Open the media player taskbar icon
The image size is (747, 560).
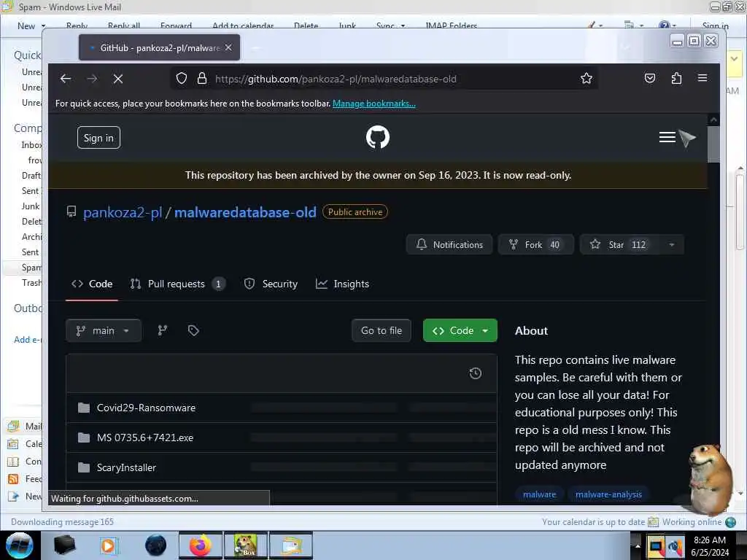(x=108, y=545)
